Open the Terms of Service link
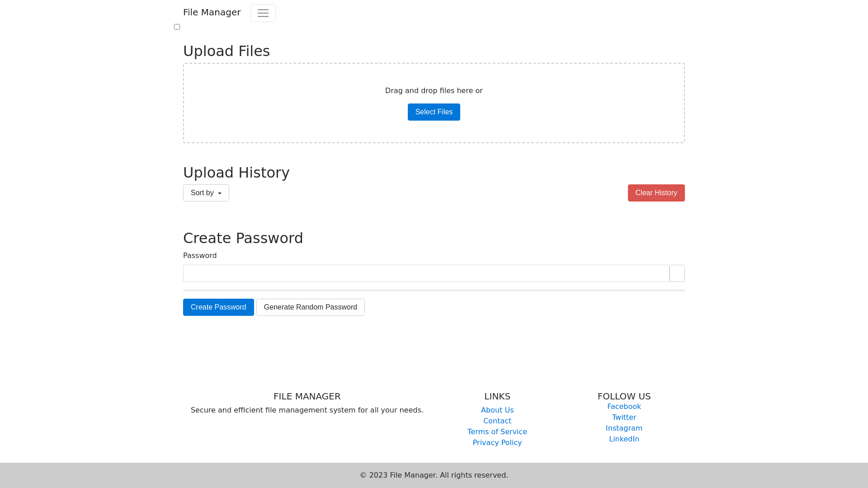Viewport: 868px width, 488px height. 497,432
